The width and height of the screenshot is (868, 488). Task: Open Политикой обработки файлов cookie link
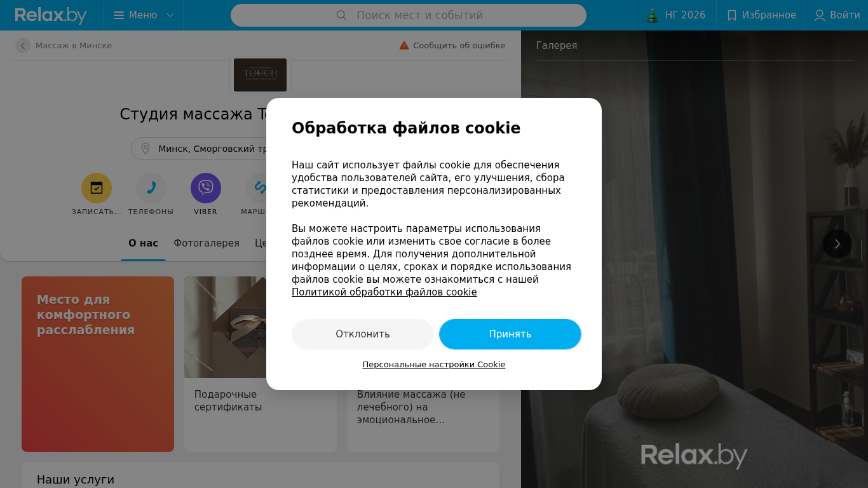[384, 292]
